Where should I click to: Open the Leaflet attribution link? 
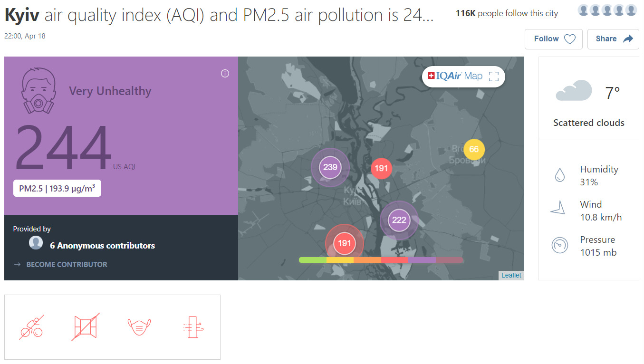pyautogui.click(x=511, y=275)
